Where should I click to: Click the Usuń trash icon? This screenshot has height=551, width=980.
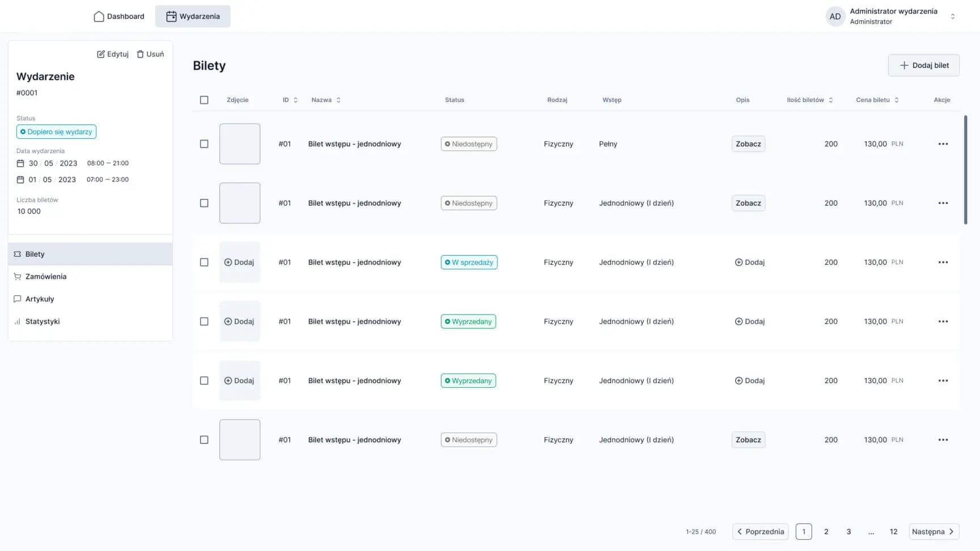(140, 54)
